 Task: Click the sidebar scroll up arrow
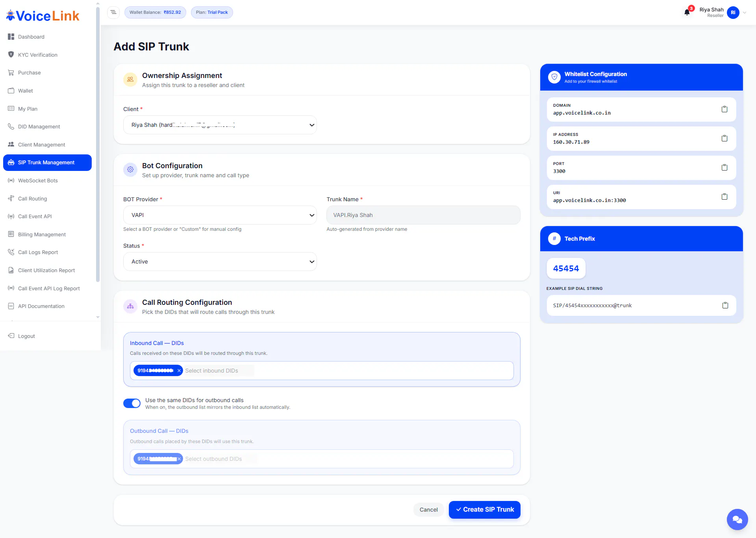click(x=98, y=3)
